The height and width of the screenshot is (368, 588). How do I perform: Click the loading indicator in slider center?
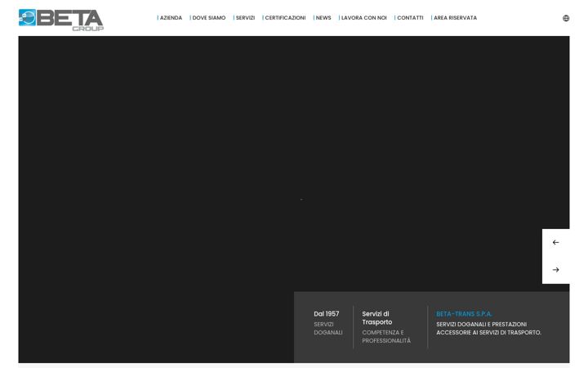coord(301,200)
